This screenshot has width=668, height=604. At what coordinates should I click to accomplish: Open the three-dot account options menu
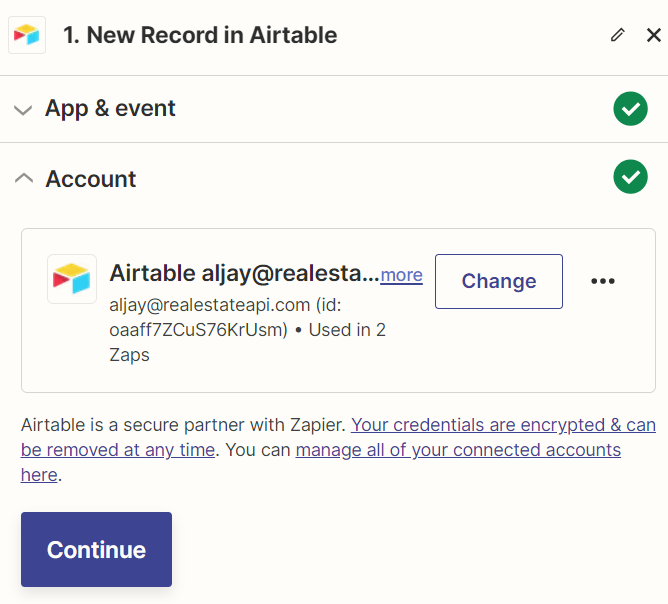click(603, 281)
